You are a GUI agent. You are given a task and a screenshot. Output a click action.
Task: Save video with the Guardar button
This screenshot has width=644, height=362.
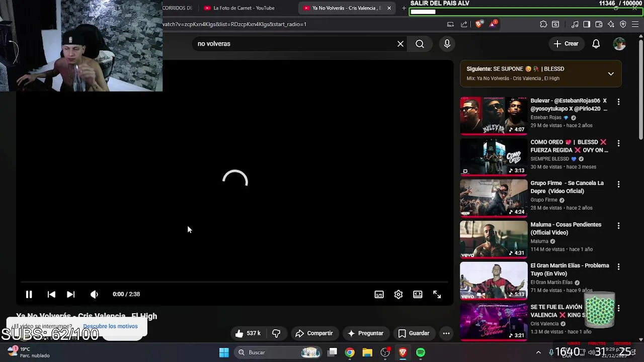(414, 333)
